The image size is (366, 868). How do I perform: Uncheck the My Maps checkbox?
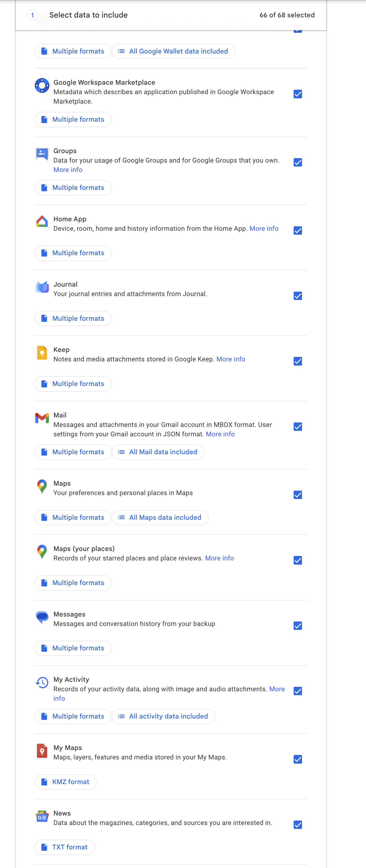point(298,759)
